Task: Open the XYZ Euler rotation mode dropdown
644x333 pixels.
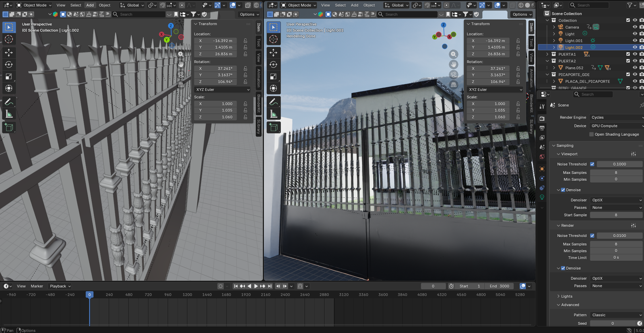Action: (223, 90)
